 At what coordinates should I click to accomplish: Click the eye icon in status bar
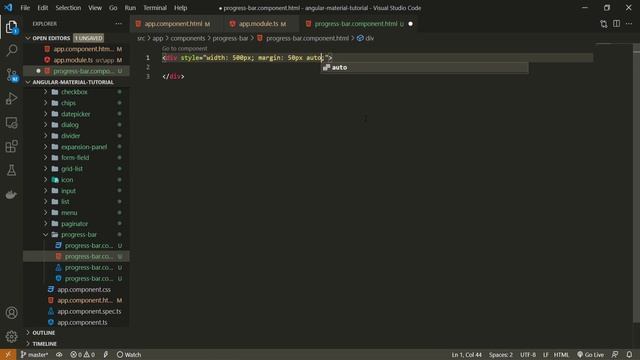point(59,355)
